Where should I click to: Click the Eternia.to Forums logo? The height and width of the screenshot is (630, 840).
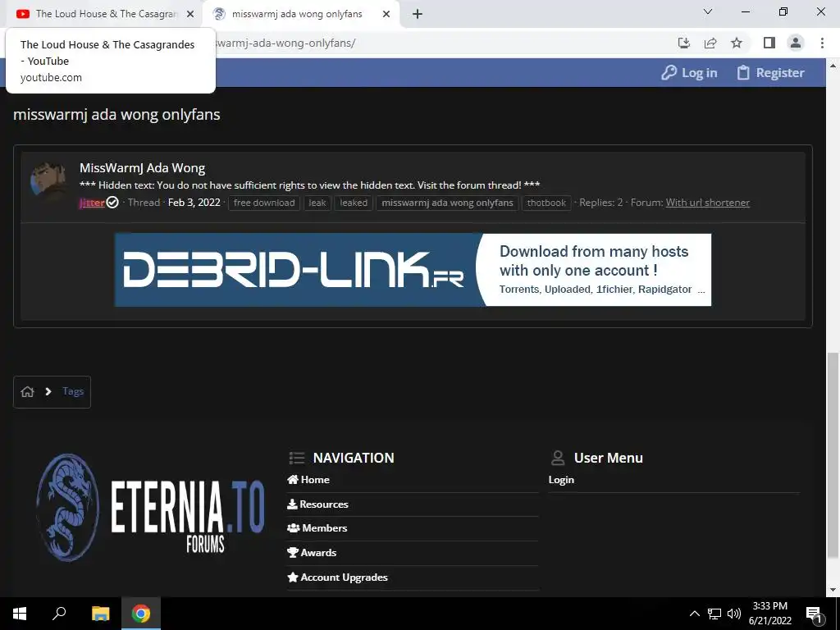(151, 507)
